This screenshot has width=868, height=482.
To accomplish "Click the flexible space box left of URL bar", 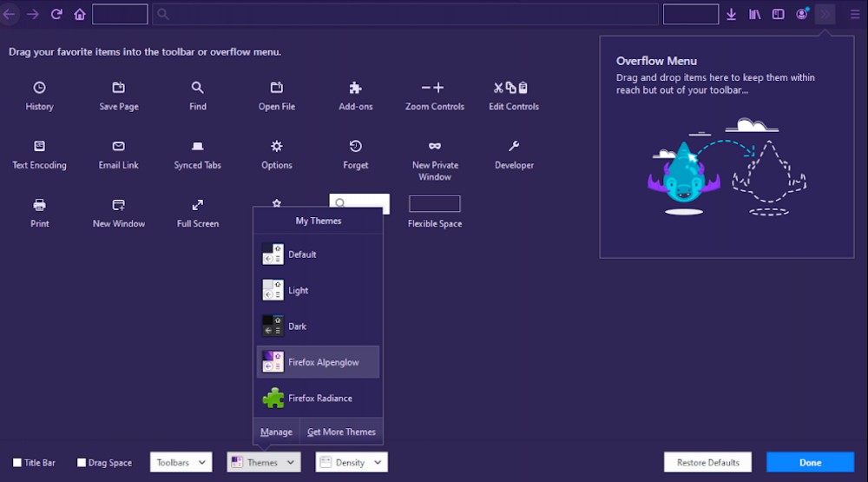I will click(x=120, y=15).
